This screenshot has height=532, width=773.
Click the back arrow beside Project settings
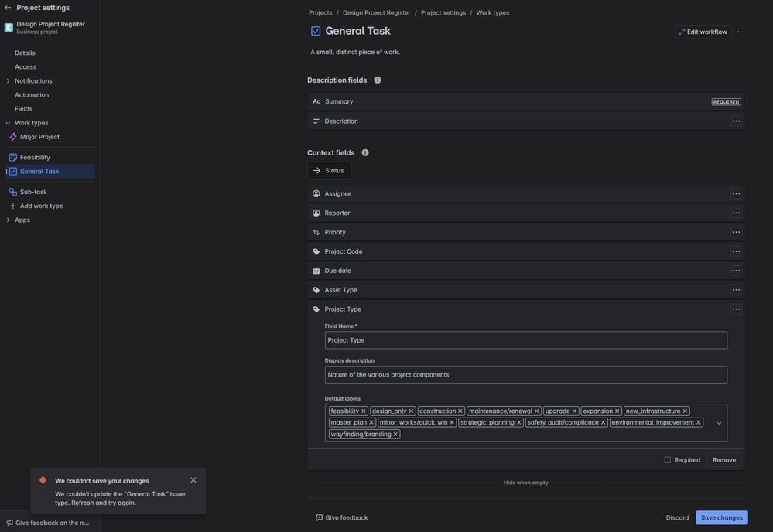point(8,8)
